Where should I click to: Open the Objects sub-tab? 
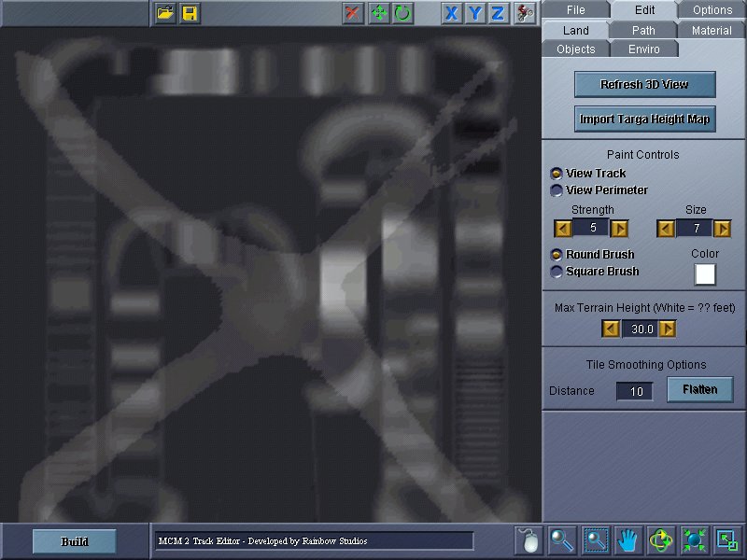click(575, 49)
